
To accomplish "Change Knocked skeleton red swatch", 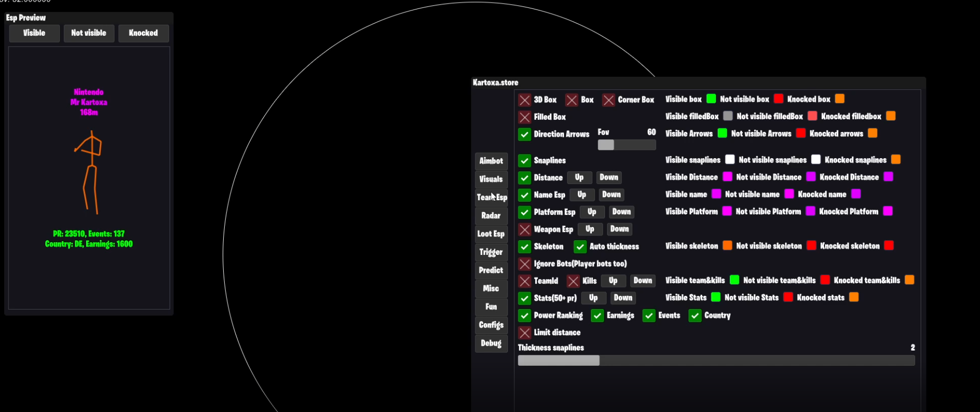I will [x=889, y=245].
